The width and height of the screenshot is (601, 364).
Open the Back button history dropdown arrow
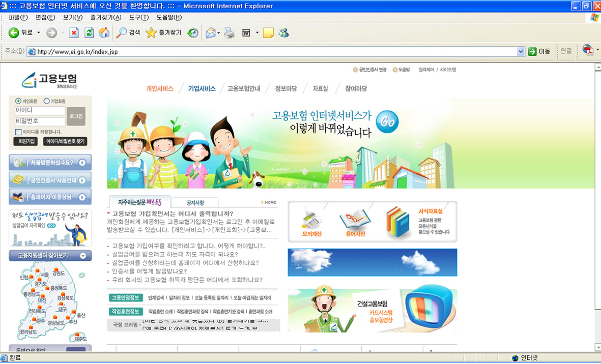[x=39, y=33]
